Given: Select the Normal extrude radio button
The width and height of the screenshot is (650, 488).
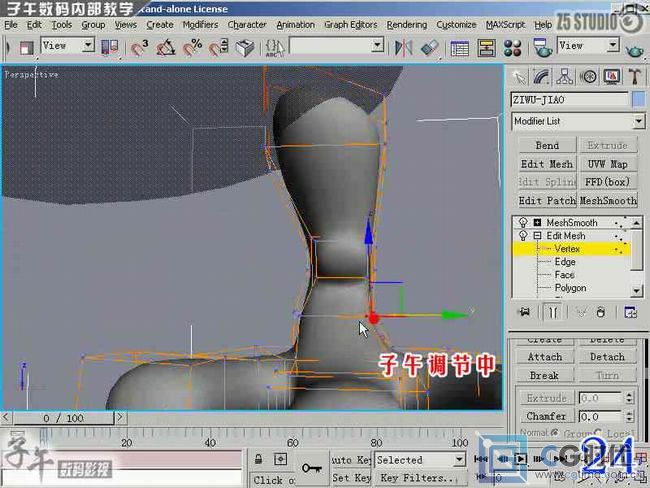Looking at the screenshot, I should pyautogui.click(x=555, y=432).
